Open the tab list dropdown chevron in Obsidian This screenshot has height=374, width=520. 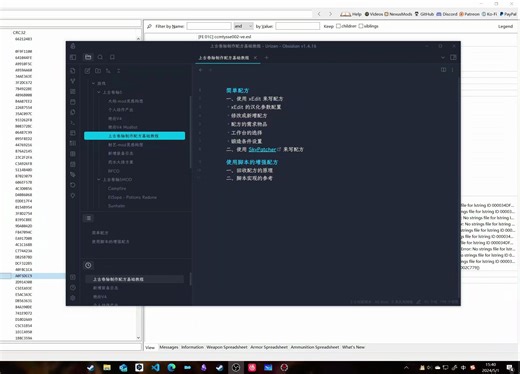click(443, 57)
